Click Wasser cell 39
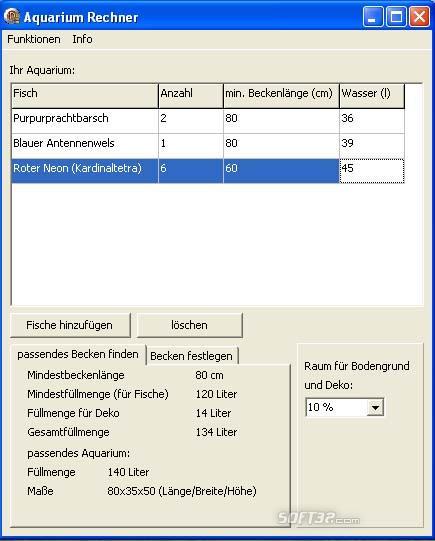435x541 pixels. coord(372,146)
